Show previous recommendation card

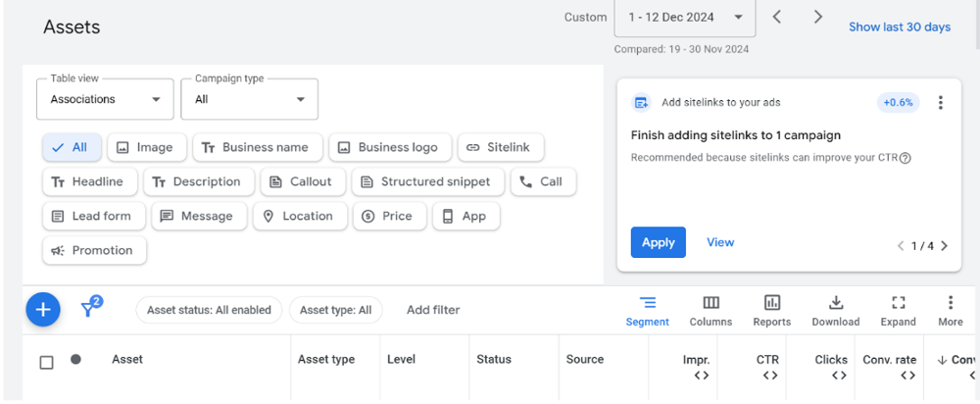[901, 246]
